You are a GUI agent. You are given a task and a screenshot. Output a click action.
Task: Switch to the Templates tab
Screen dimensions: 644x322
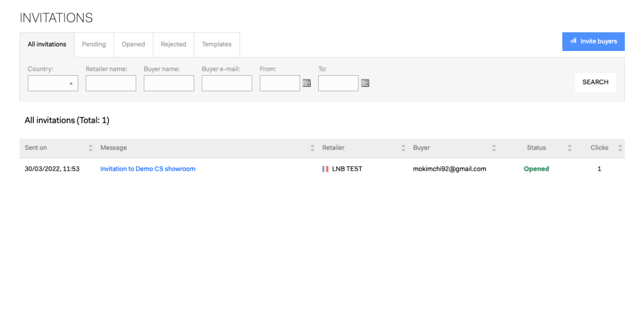(217, 45)
